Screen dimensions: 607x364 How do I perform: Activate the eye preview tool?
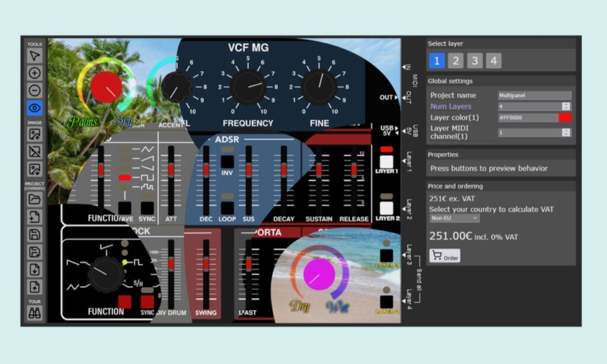click(x=34, y=108)
